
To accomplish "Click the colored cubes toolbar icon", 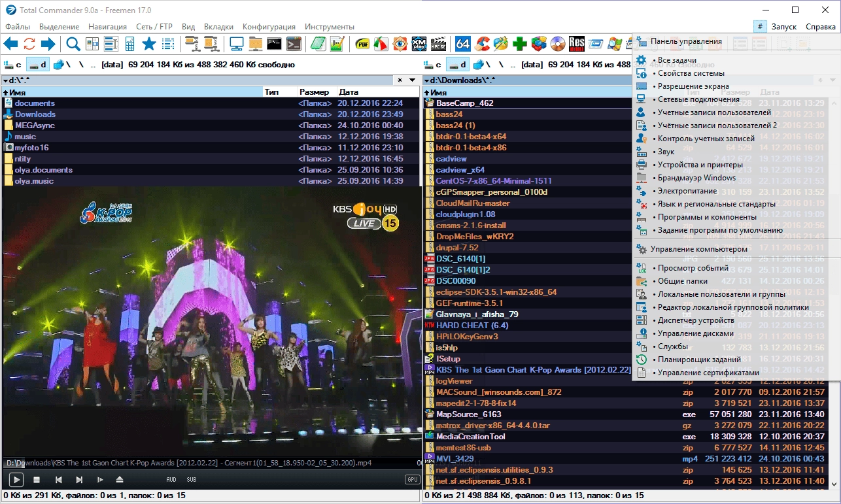I will [x=539, y=44].
